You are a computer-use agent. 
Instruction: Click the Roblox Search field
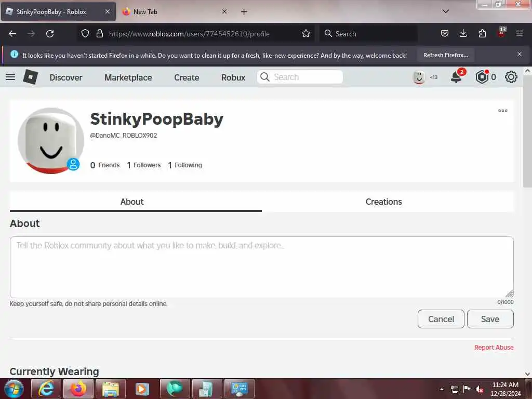pos(300,77)
